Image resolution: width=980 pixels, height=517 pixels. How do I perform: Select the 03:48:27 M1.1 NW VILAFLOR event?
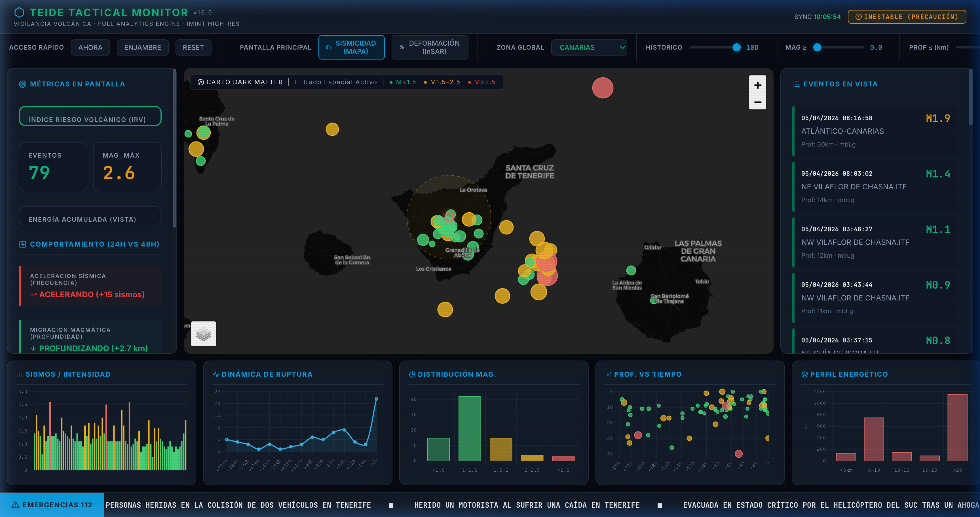875,242
